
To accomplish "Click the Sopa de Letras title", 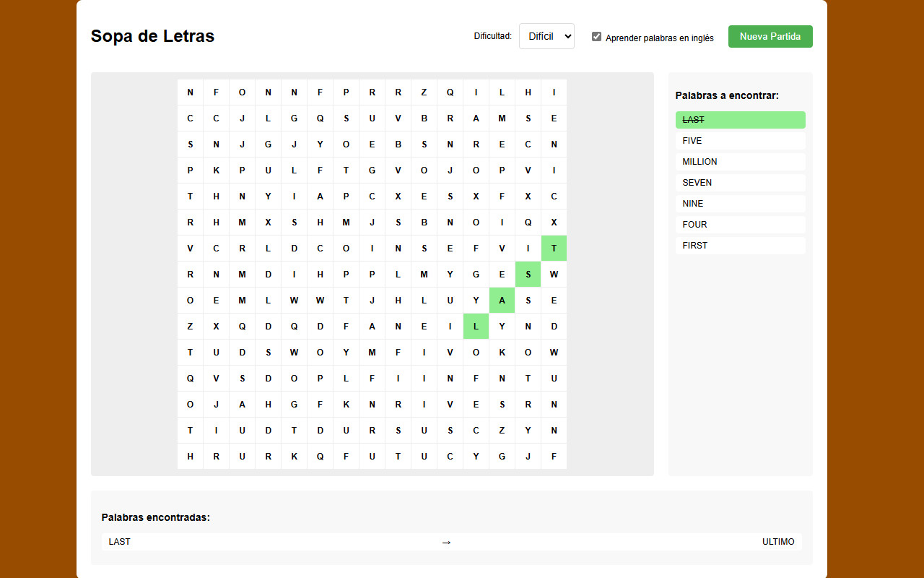I will click(152, 36).
